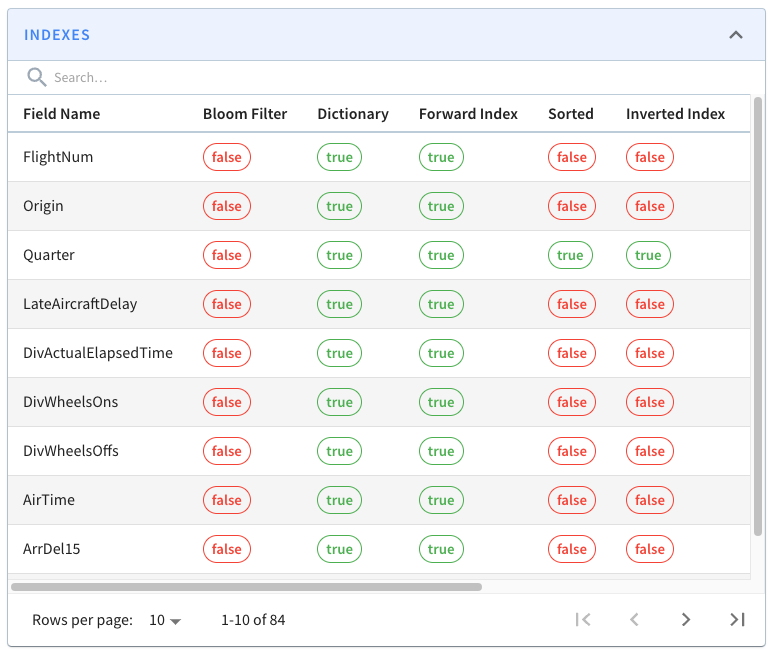
Task: Click the Inverted Index column header
Action: coord(675,114)
